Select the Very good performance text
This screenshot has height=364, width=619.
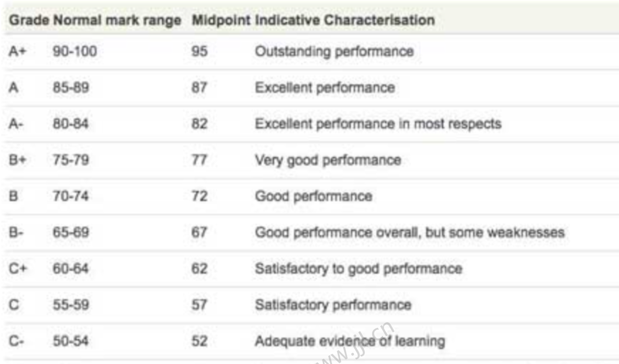[x=328, y=160]
